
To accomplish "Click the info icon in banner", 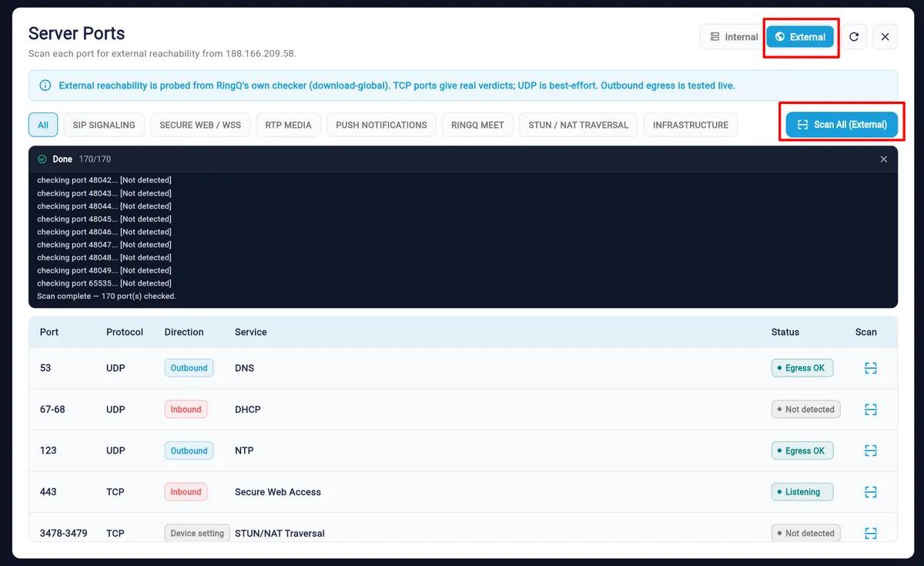I will point(45,85).
